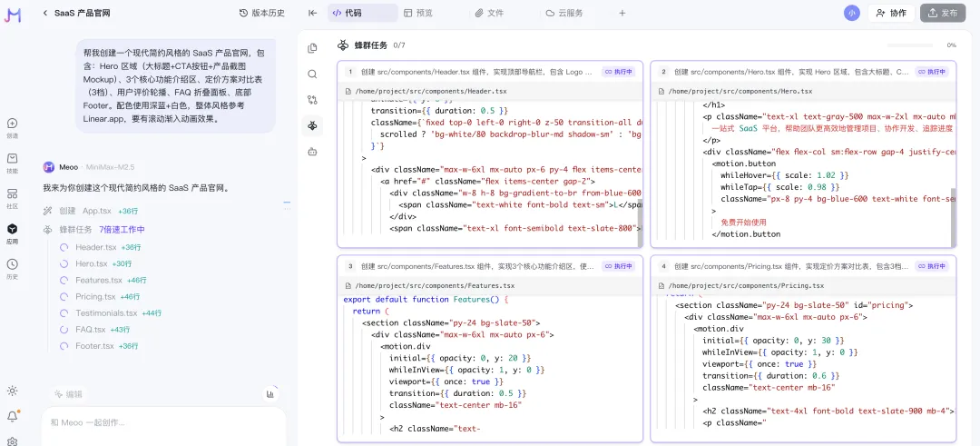Screen dimensions: 980x446
Task: Select Testimonials.tsx +44行 in task list
Action: (111, 312)
